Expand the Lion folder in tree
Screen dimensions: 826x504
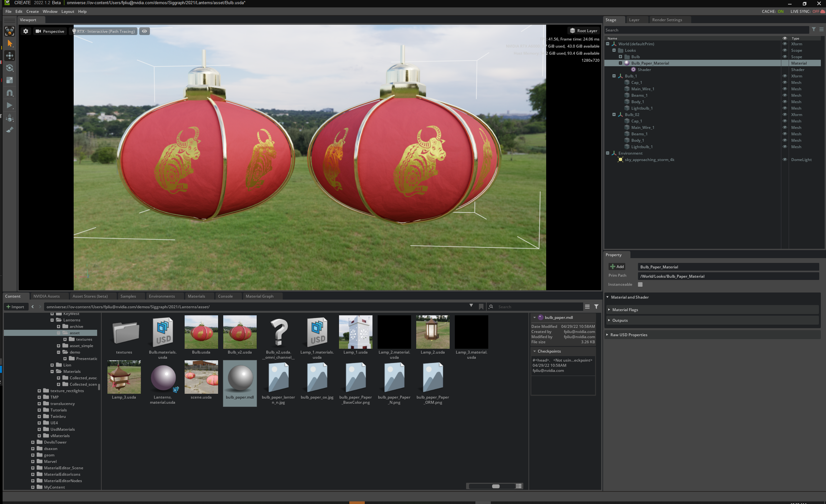tap(52, 365)
